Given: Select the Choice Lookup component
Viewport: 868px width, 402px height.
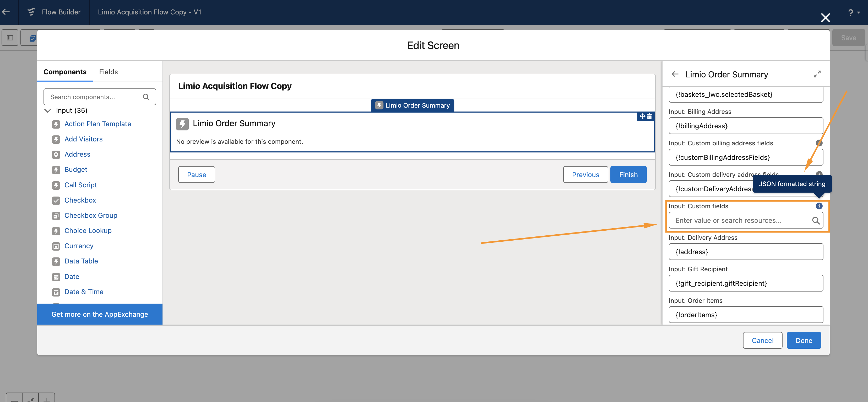Looking at the screenshot, I should coord(88,230).
